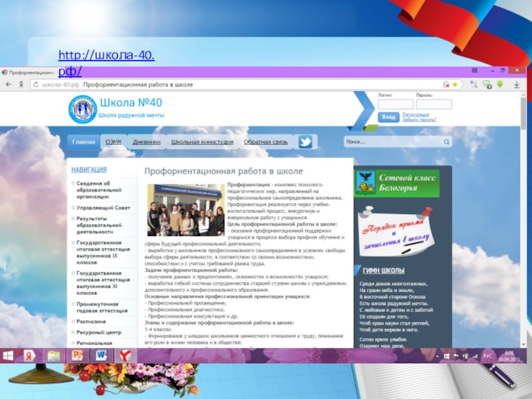Open the Дневники menu item

[x=146, y=142]
